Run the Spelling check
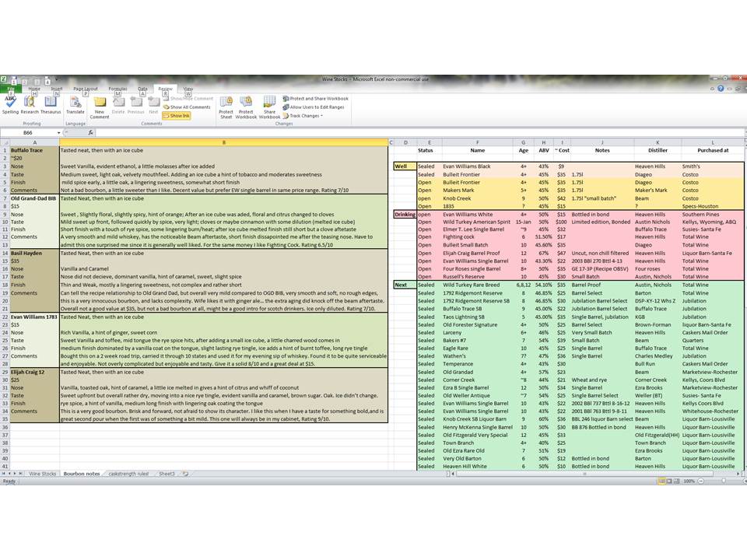This screenshot has height=560, width=747. pos(10,105)
